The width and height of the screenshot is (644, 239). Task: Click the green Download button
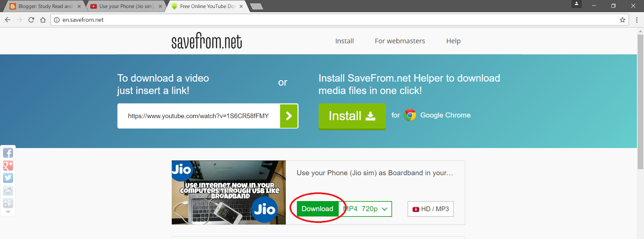click(x=318, y=209)
